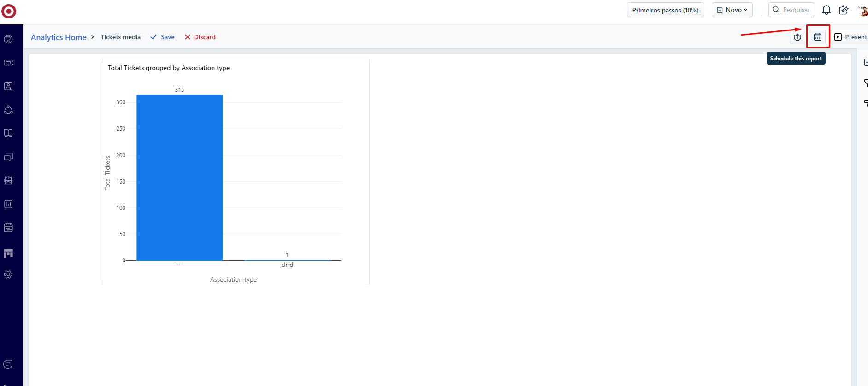This screenshot has height=386, width=868.
Task: Open the Forums chat-bubbles icon in sidebar
Action: pos(8,157)
